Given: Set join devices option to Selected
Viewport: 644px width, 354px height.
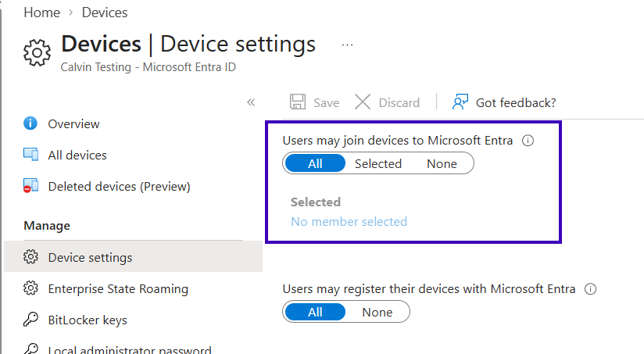Looking at the screenshot, I should pos(377,163).
